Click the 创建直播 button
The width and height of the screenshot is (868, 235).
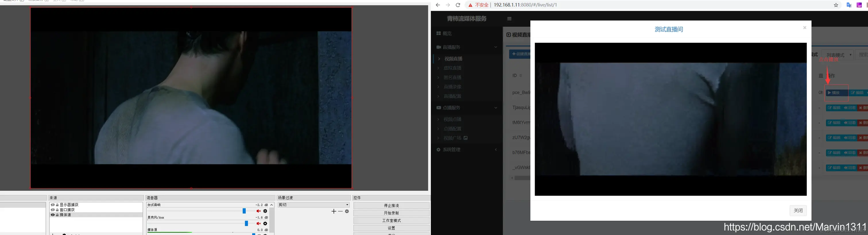click(520, 54)
